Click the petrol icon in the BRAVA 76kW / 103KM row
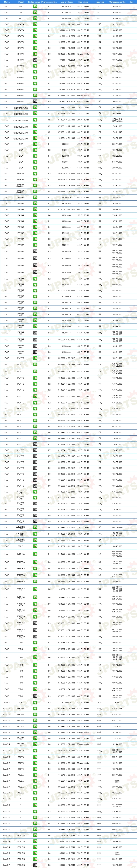This screenshot has height=868, width=137. (x=35, y=54)
